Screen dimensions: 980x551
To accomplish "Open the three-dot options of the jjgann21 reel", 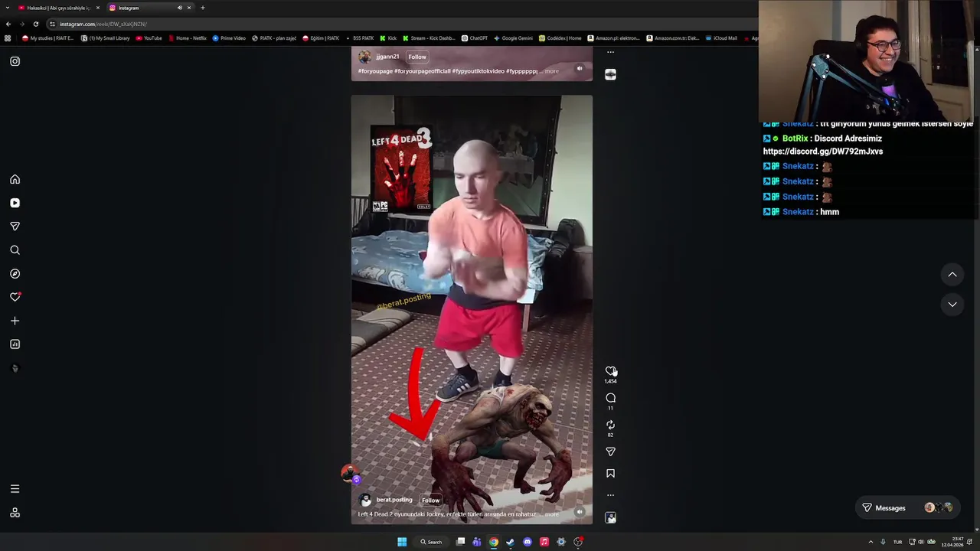I will click(610, 52).
